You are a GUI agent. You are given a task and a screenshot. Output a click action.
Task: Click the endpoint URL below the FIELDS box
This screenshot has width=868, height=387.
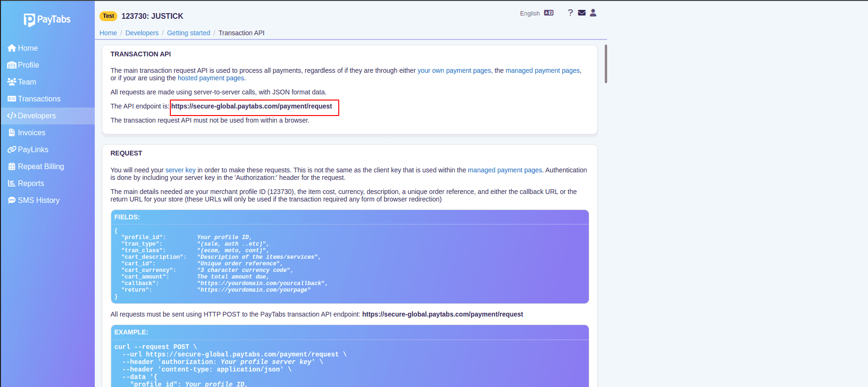coord(442,314)
